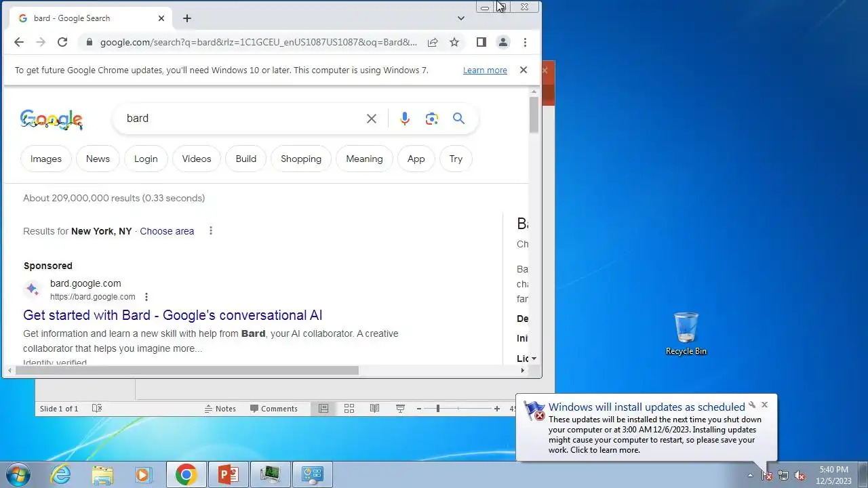Launch Internet Explorer from taskbar
The height and width of the screenshot is (488, 868).
tap(61, 474)
